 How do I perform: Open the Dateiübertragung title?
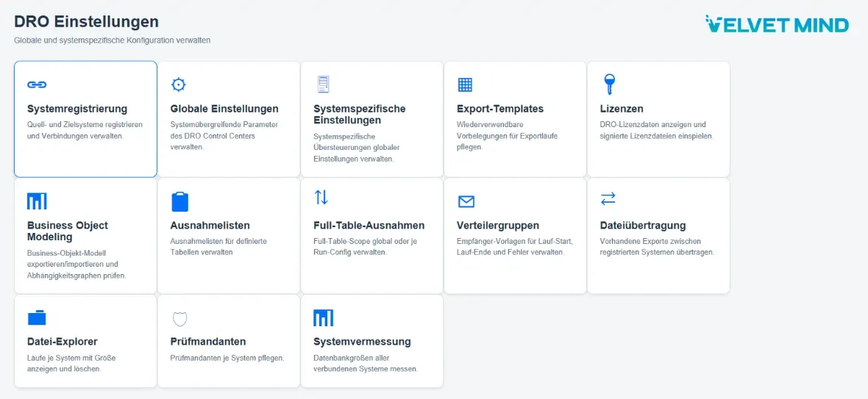click(x=643, y=226)
